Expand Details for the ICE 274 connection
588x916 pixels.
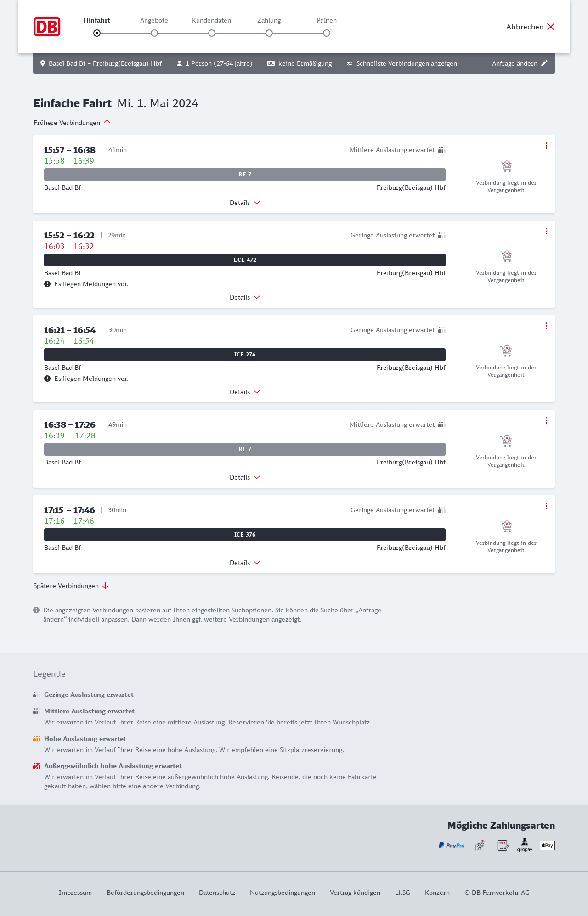point(245,392)
